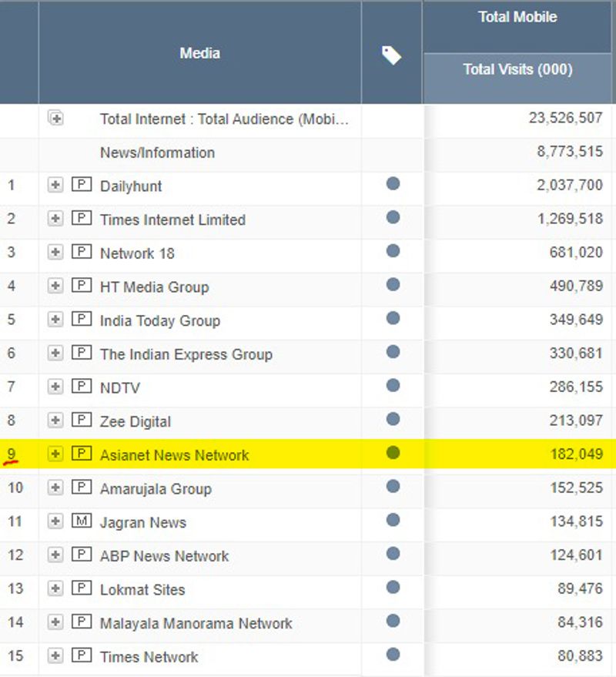The image size is (616, 677).
Task: Click the P icon next to NDTV
Action: pyautogui.click(x=81, y=387)
